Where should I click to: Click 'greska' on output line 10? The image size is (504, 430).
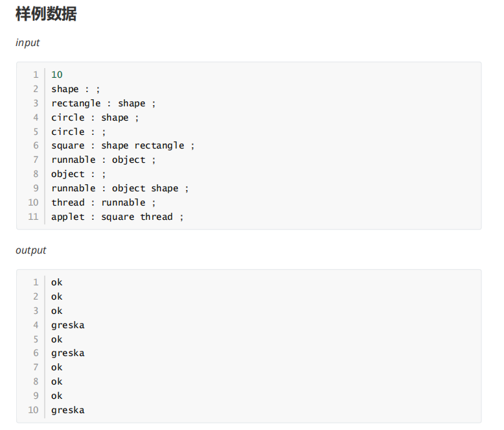(68, 410)
